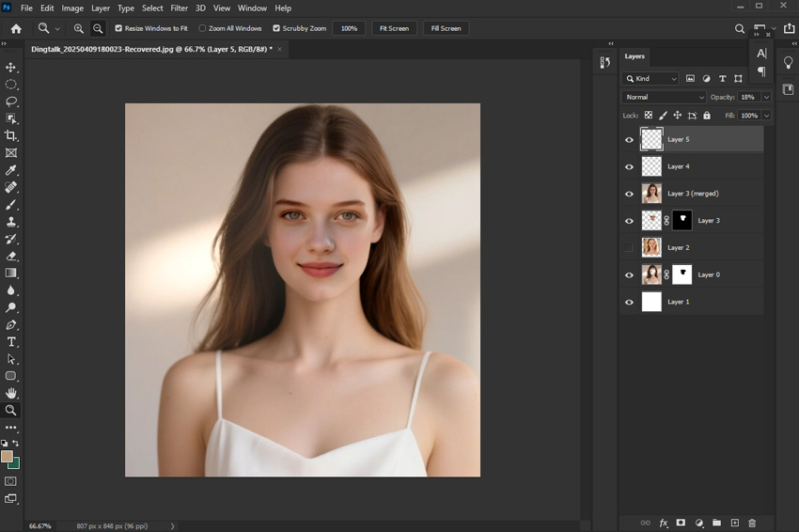Expand the tools panel double arrow
Image resolution: width=799 pixels, height=532 pixels.
point(4,44)
